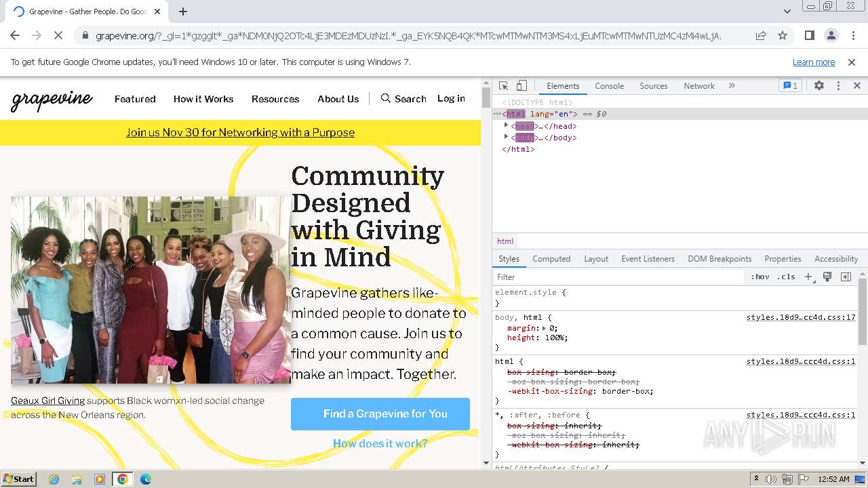Open styles.18d9…cc4d.css:17 source link

point(801,317)
